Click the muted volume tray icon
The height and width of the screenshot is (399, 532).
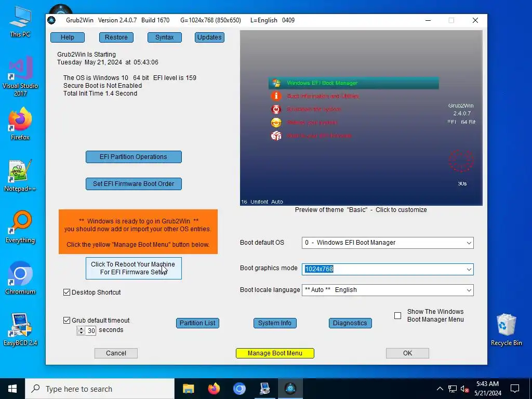(x=465, y=389)
